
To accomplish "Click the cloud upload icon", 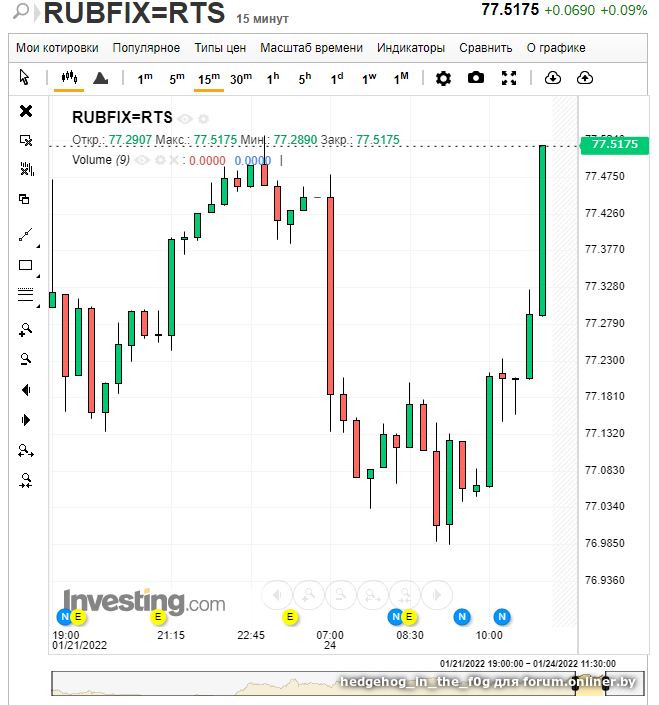I will 584,78.
